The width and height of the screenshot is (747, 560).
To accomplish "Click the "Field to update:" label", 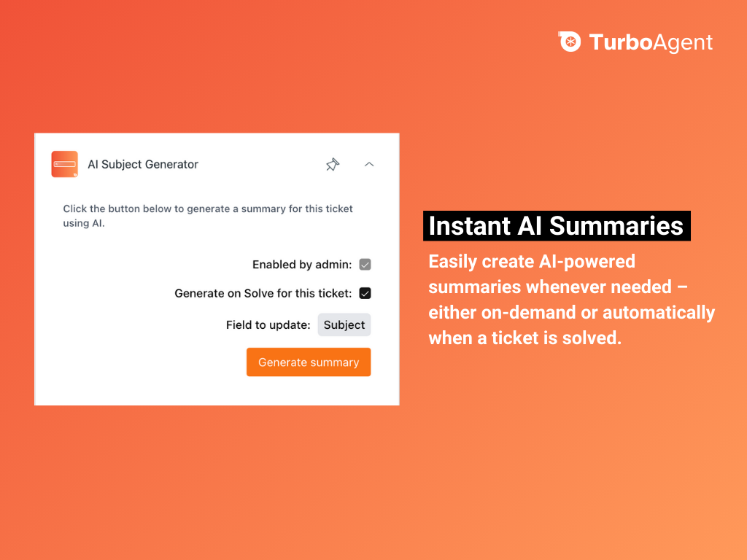I will click(268, 325).
